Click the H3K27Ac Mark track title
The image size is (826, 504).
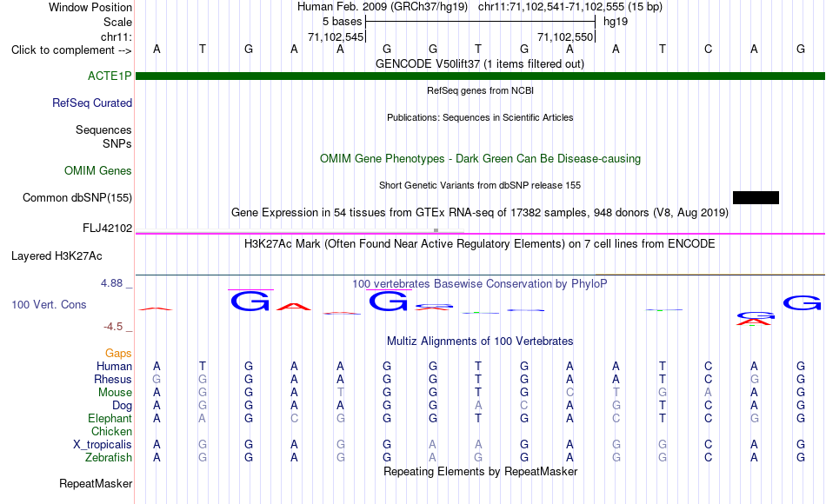(x=480, y=244)
